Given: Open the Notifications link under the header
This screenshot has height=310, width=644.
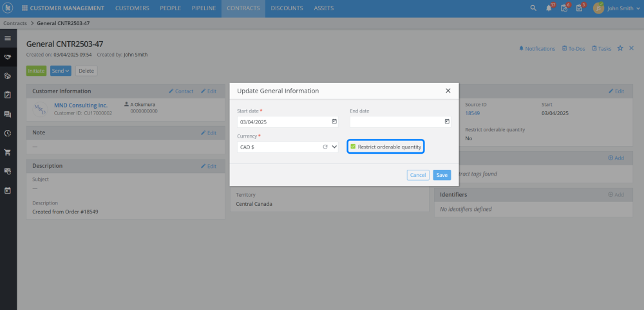Looking at the screenshot, I should pyautogui.click(x=537, y=48).
